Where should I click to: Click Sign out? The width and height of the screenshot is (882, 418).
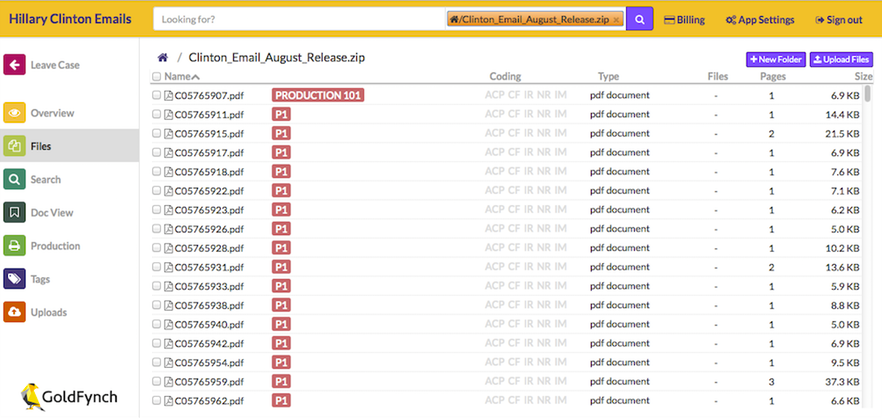[x=839, y=20]
